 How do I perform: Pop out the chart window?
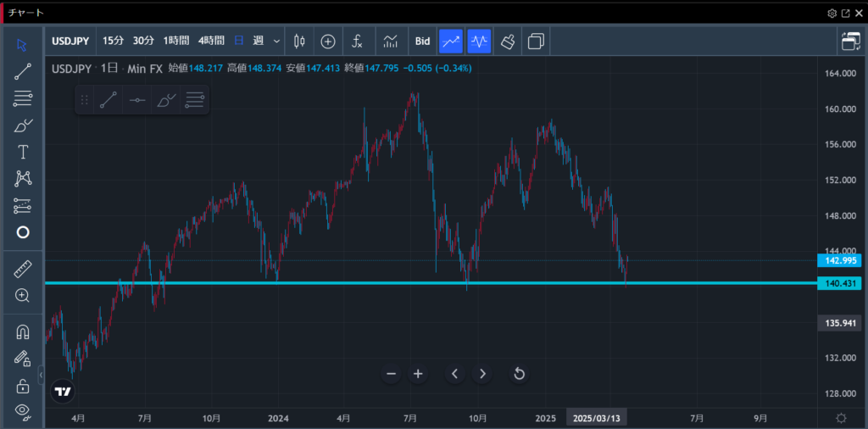846,14
